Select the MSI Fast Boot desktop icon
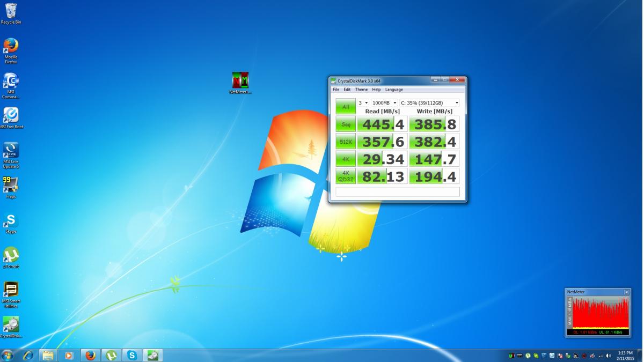Screen dimensions: 644x362 point(11,119)
